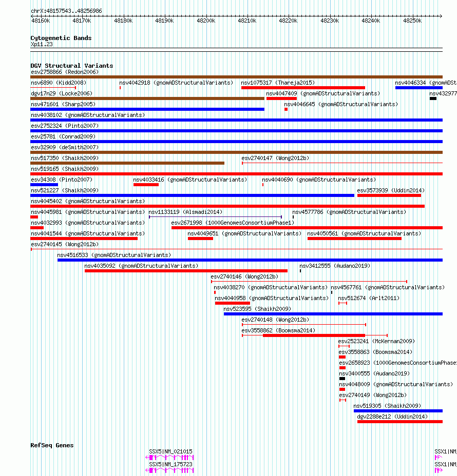457x476 pixels.
Task: Open esv2523241 (McKernan2009) label
Action: pyautogui.click(x=376, y=341)
